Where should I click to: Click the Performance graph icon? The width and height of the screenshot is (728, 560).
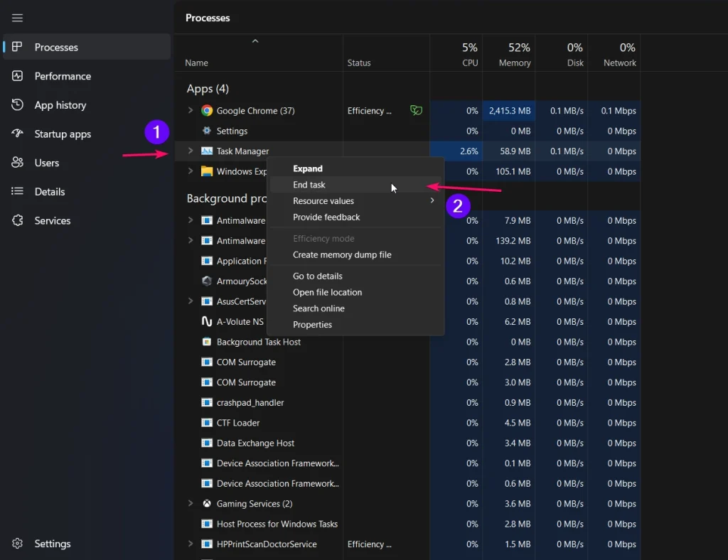click(17, 75)
